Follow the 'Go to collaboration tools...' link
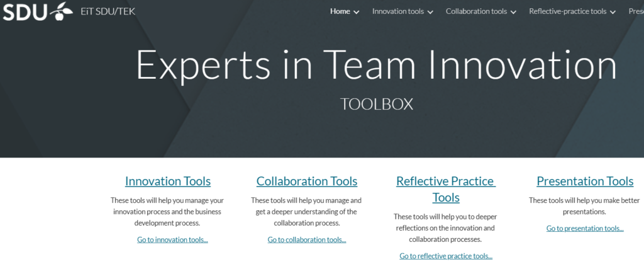 point(307,239)
